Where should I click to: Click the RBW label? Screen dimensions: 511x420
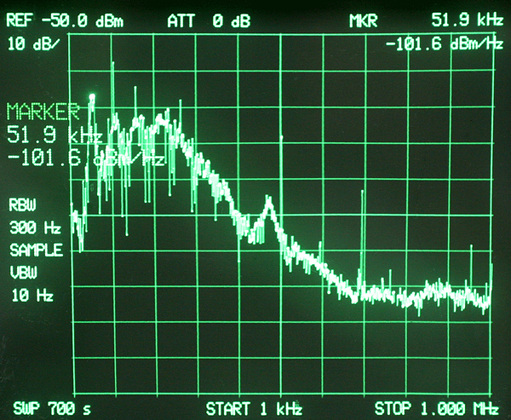point(24,205)
